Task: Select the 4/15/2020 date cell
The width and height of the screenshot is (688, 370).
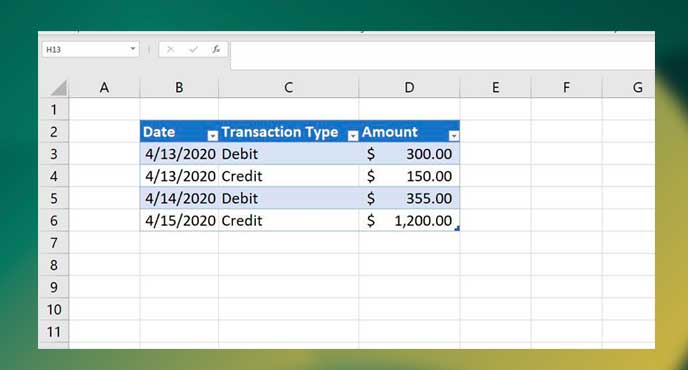Action: [179, 221]
